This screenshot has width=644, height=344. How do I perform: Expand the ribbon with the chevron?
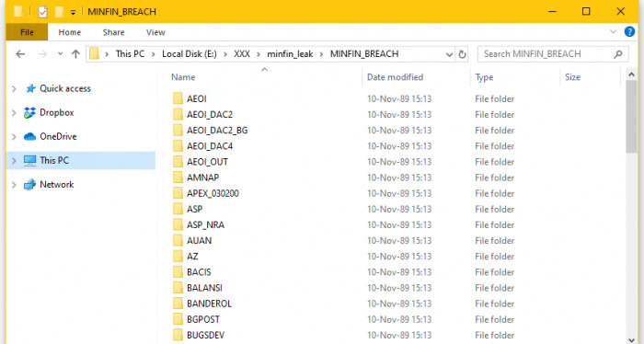(x=613, y=31)
